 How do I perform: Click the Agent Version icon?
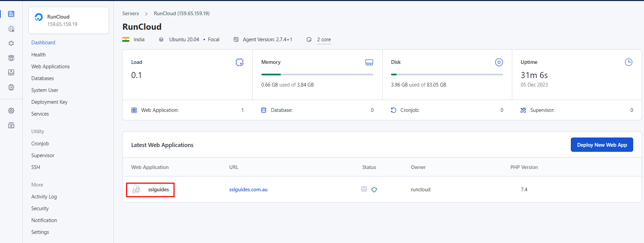236,40
